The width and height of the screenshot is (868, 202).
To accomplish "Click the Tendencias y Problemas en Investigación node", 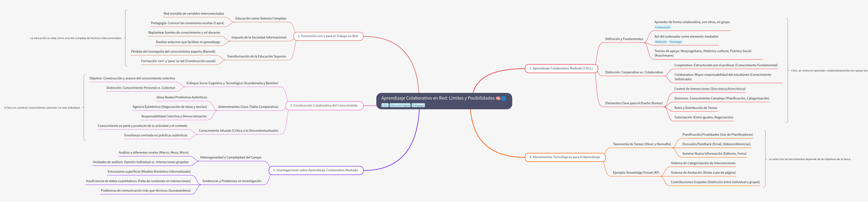I will point(231,181).
